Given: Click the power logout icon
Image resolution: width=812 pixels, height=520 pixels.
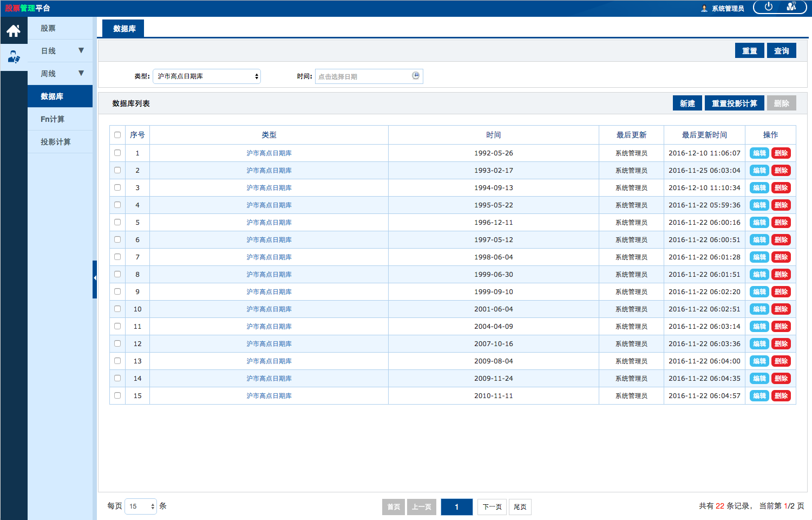Looking at the screenshot, I should coord(768,7).
